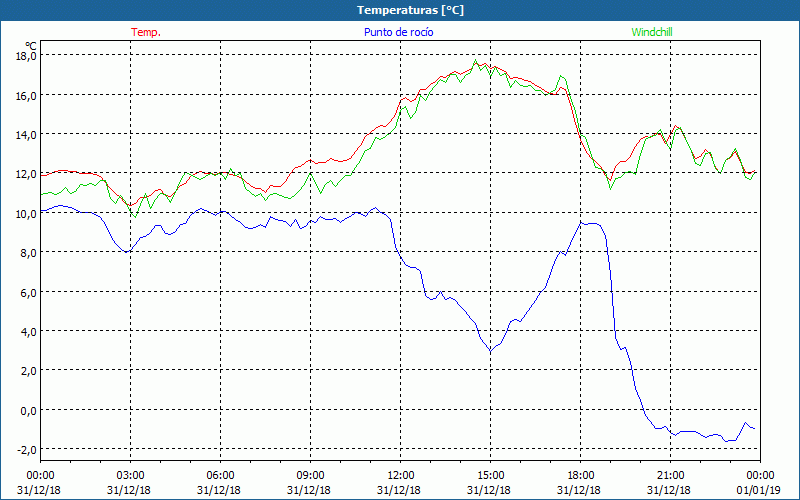Click the '18,0' y-axis value
Screen dimensions: 800x500
pyautogui.click(x=26, y=56)
